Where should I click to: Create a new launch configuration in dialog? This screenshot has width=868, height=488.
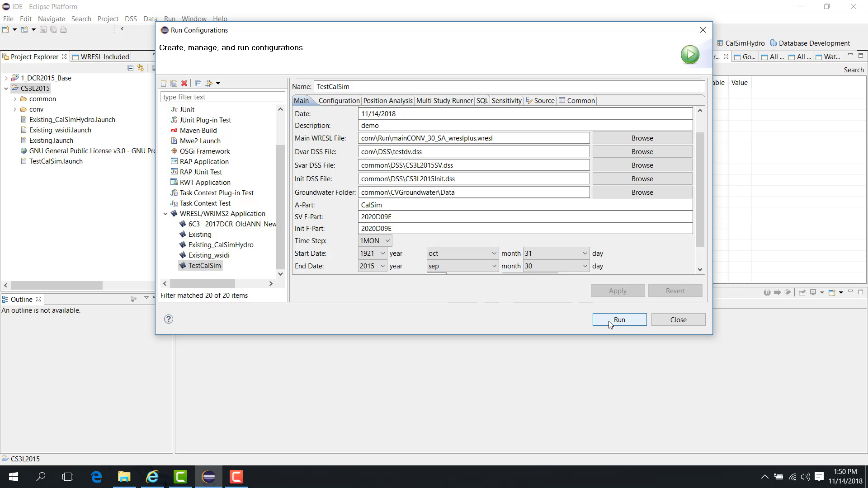coord(164,83)
